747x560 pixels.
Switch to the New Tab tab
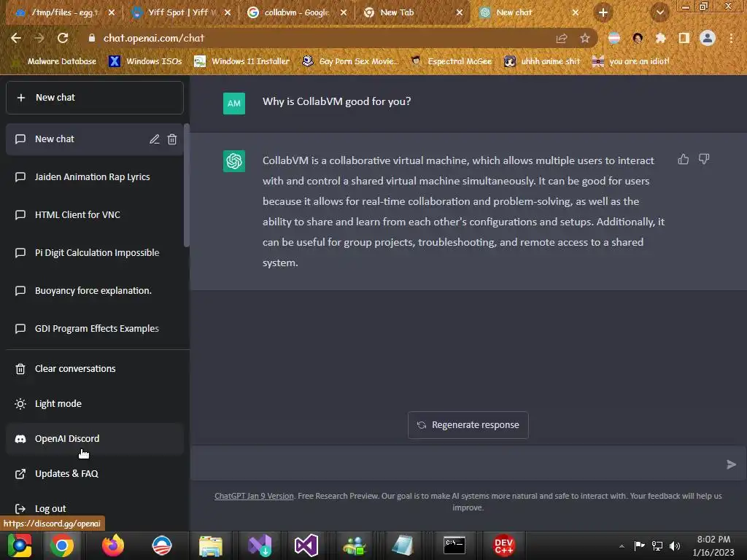(x=413, y=12)
